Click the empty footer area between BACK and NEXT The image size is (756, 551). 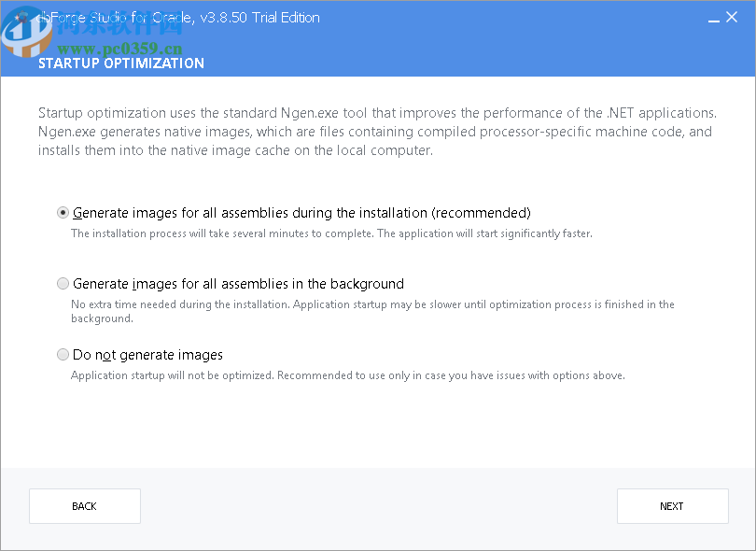click(x=378, y=506)
